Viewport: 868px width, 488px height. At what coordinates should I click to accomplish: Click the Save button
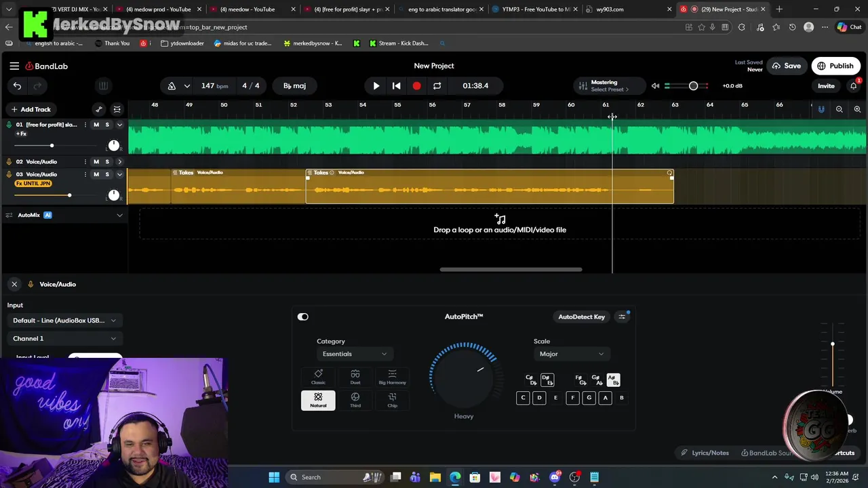click(x=787, y=66)
